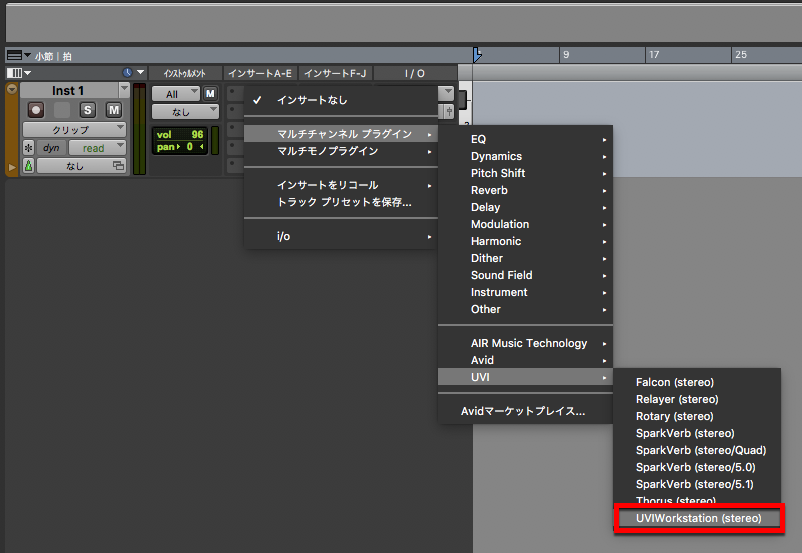Click the green instrument icon on Inst 1
Screen dimensions: 802x553
pyautogui.click(x=29, y=165)
